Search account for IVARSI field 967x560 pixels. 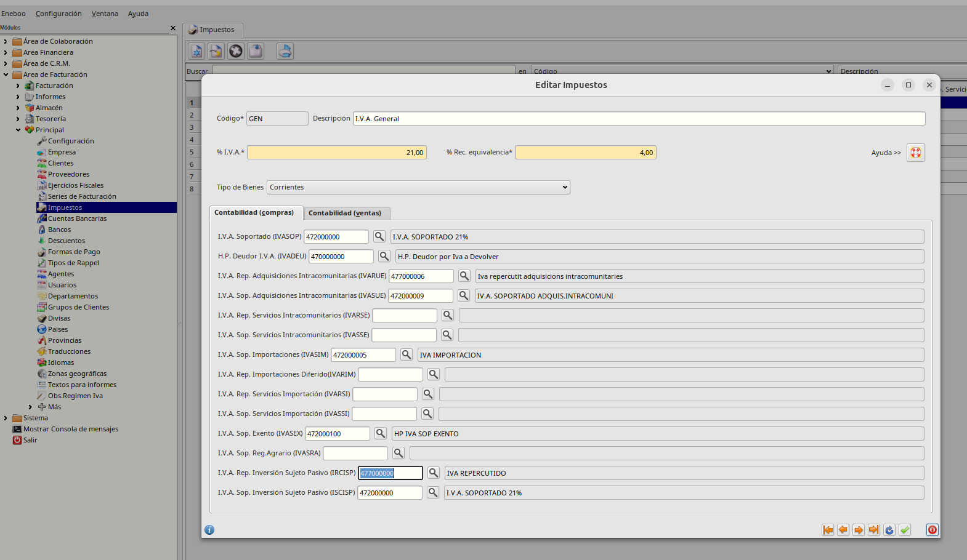coord(428,394)
